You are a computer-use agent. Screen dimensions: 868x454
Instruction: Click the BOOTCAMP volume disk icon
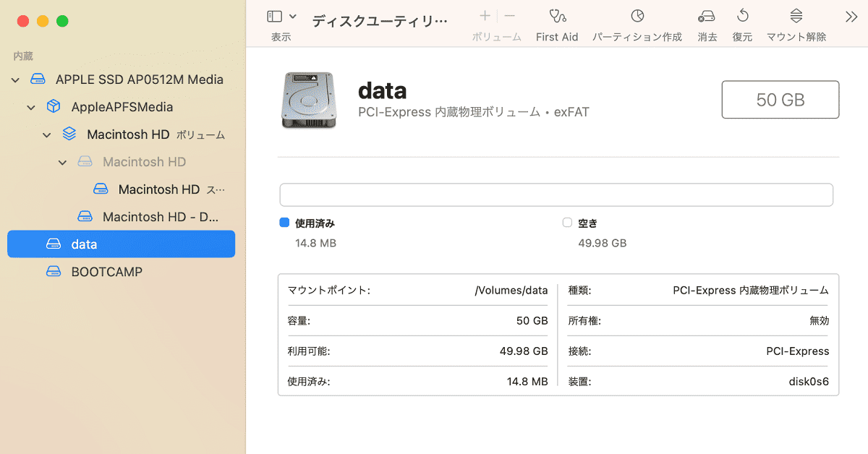54,272
